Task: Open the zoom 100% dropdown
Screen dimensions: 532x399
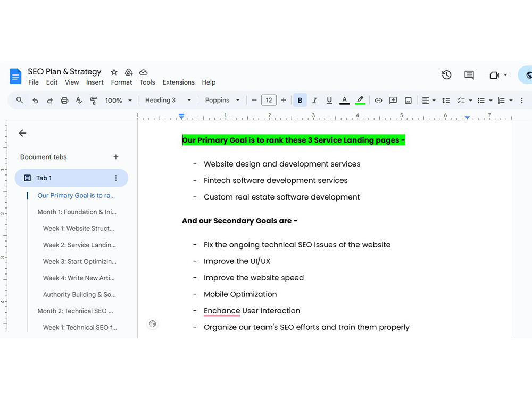Action: point(119,101)
